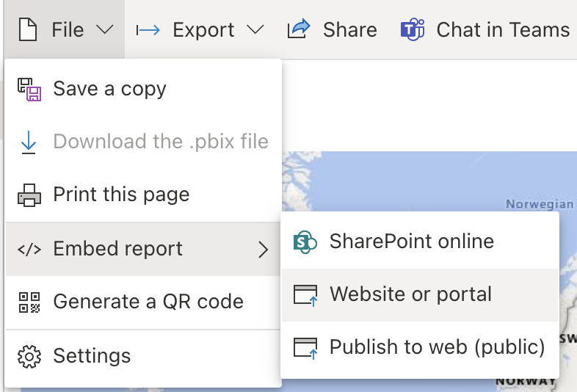Open the Export menu label
Screen dimensions: 577x392
(x=203, y=30)
